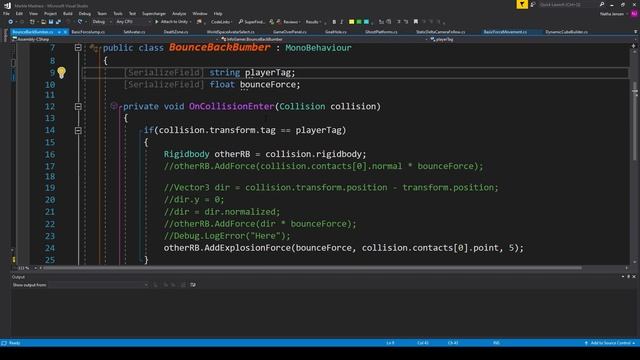Click the reference indicator icon on line 12
This screenshot has height=360, width=640.
point(114,106)
